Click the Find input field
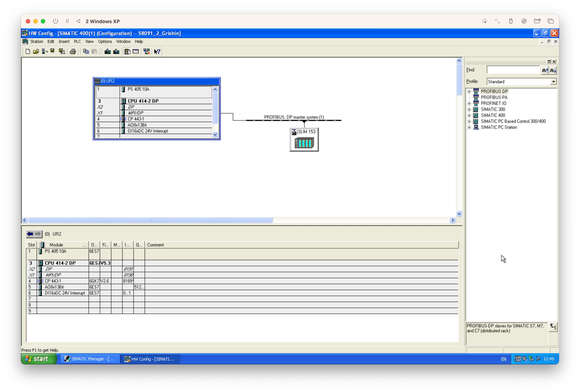The width and height of the screenshot is (580, 392). pyautogui.click(x=513, y=70)
